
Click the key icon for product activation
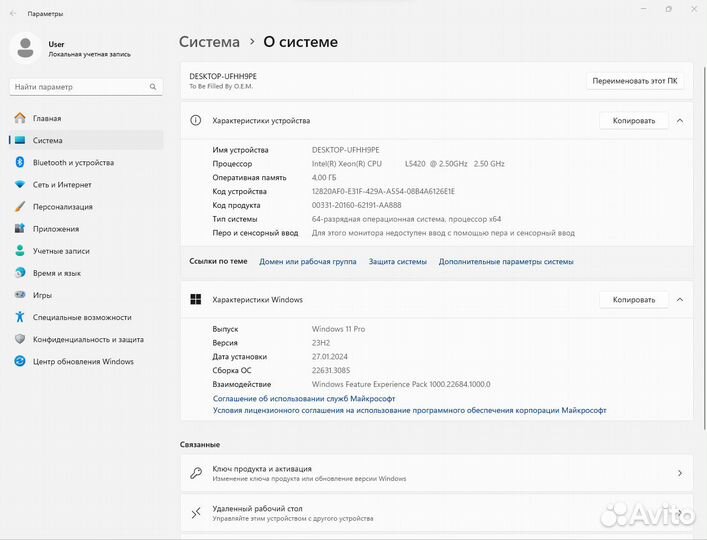196,473
